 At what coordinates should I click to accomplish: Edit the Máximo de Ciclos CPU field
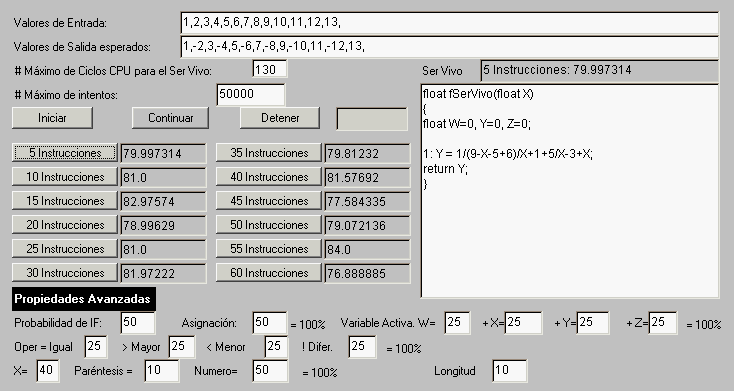[x=270, y=70]
